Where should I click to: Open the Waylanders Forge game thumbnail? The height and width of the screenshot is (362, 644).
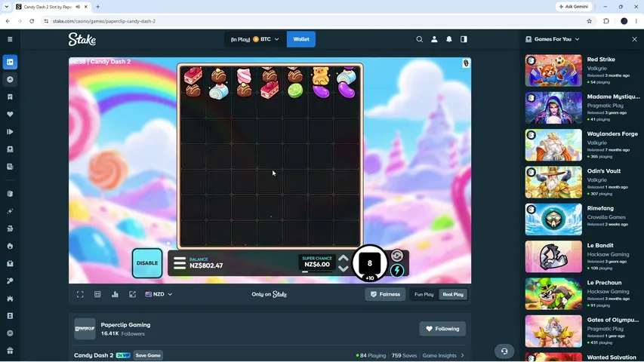[x=553, y=145]
